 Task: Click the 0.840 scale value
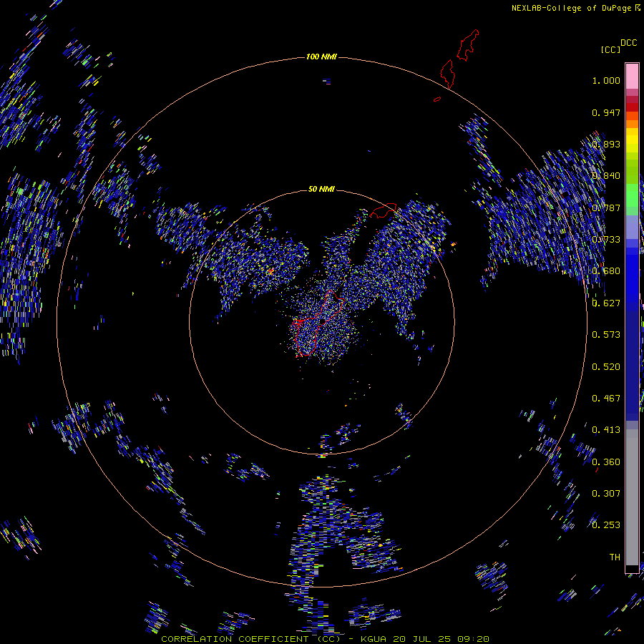pyautogui.click(x=606, y=176)
